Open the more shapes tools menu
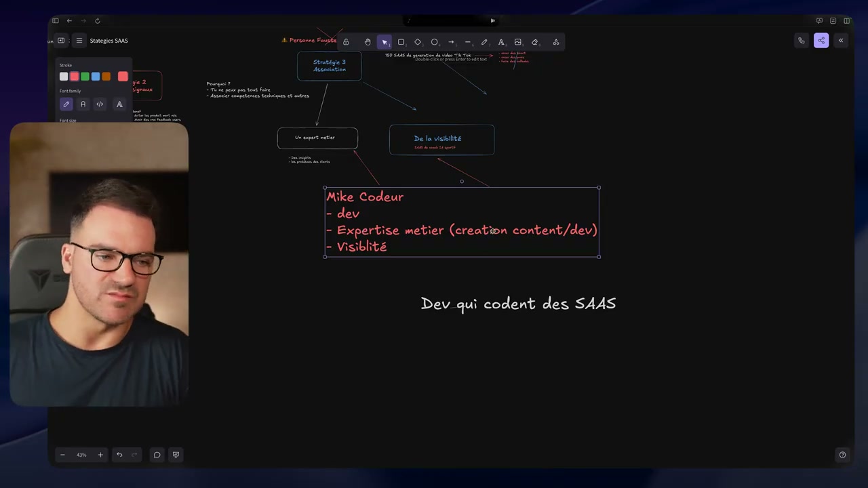Image resolution: width=868 pixels, height=488 pixels. pyautogui.click(x=556, y=42)
